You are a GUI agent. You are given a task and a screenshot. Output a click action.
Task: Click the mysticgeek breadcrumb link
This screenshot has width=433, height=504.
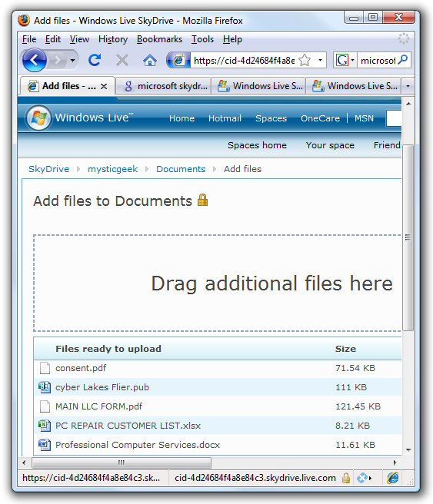click(x=112, y=169)
